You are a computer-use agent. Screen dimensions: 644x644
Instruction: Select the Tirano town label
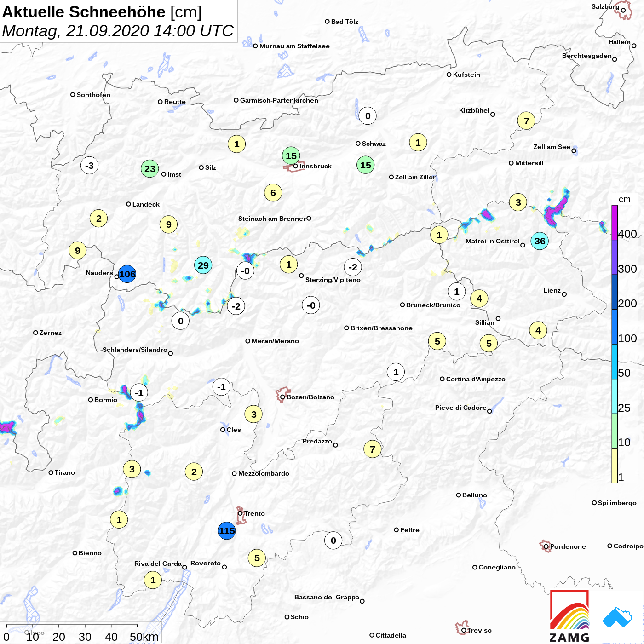point(65,472)
